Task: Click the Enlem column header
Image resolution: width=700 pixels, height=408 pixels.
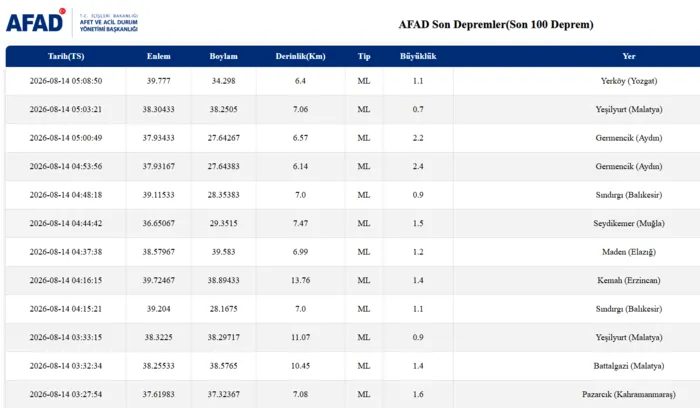Action: (158, 56)
